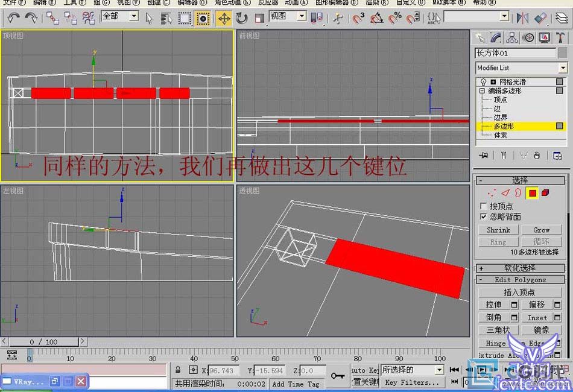
Task: Click the Mirror tool icon
Action: pos(522,18)
